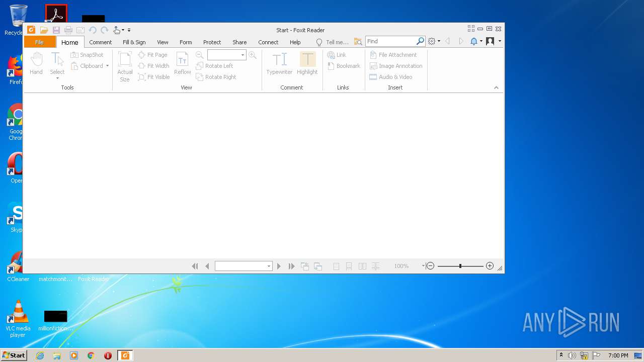Click the search magnifier in Find box
The image size is (644, 362).
(x=420, y=41)
